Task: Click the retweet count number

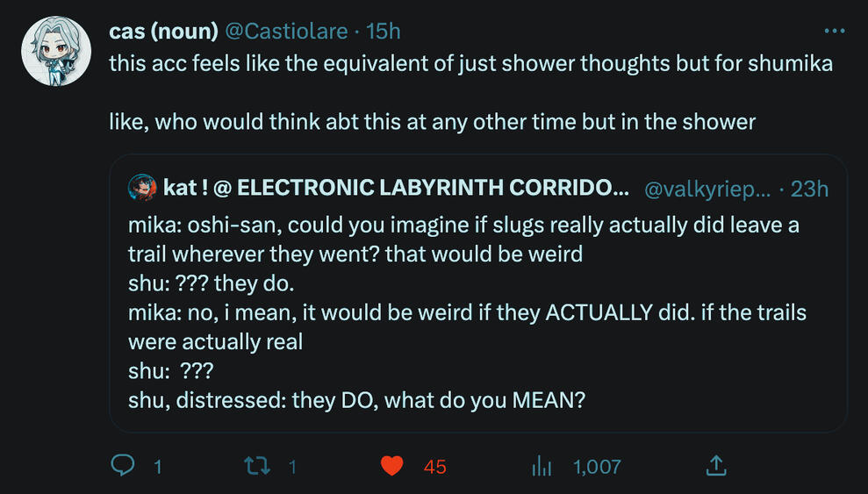Action: tap(292, 467)
